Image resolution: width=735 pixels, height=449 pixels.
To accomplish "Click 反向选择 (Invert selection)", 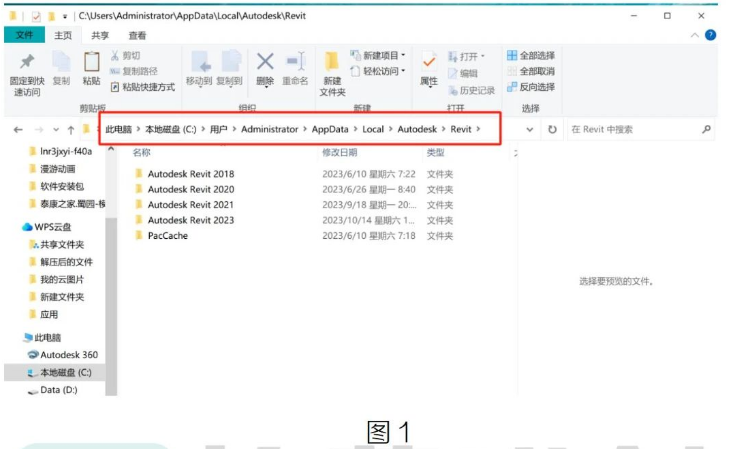I will pyautogui.click(x=531, y=87).
